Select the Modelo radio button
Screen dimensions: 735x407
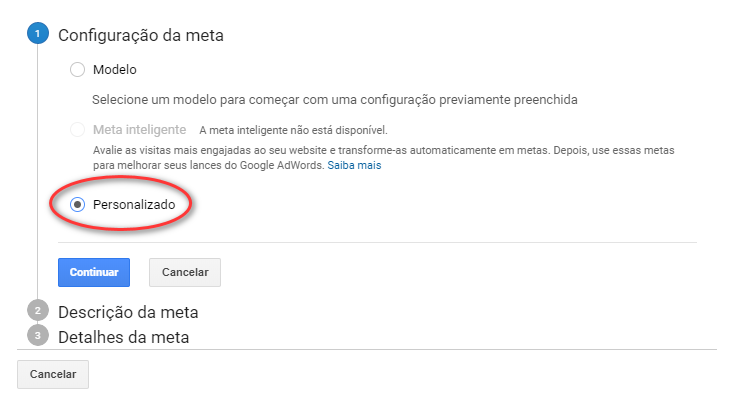(78, 70)
